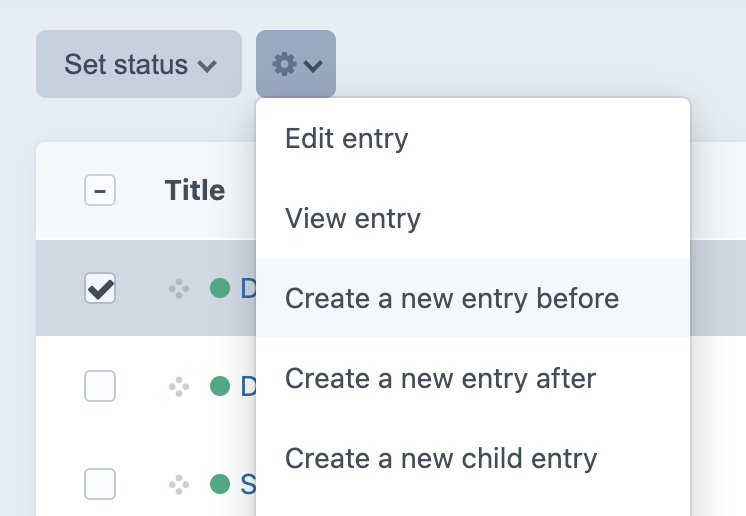Viewport: 746px width, 516px height.
Task: Click the green status dot in checked row
Action: coord(220,289)
